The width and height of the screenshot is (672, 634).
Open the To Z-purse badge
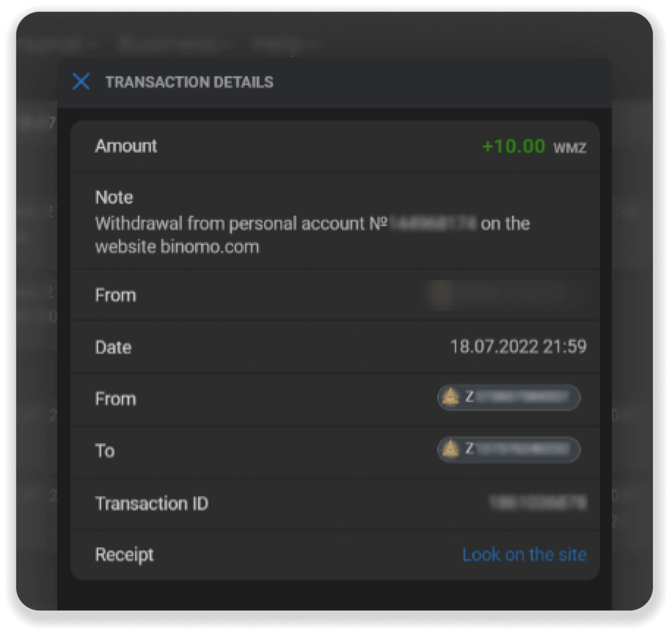tap(508, 450)
